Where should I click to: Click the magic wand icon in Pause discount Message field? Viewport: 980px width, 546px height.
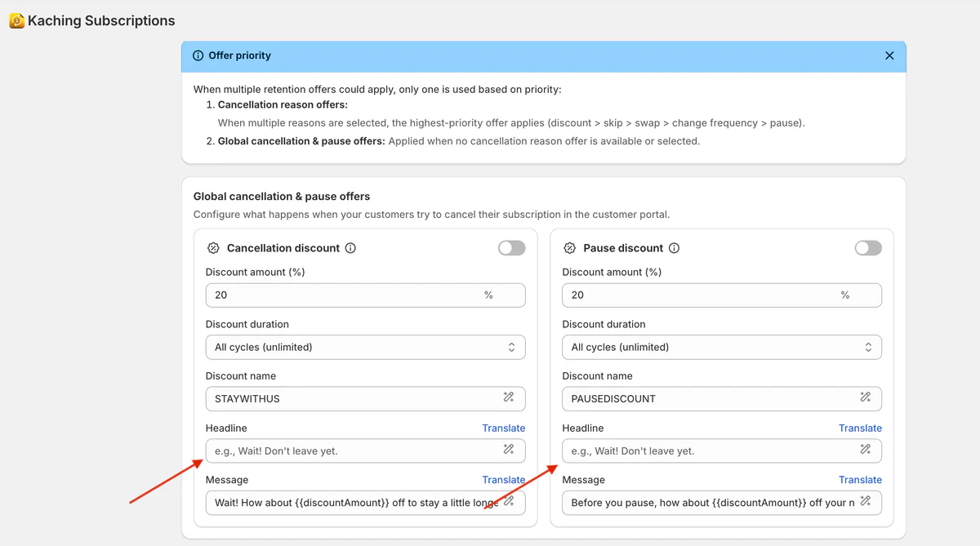coord(866,501)
